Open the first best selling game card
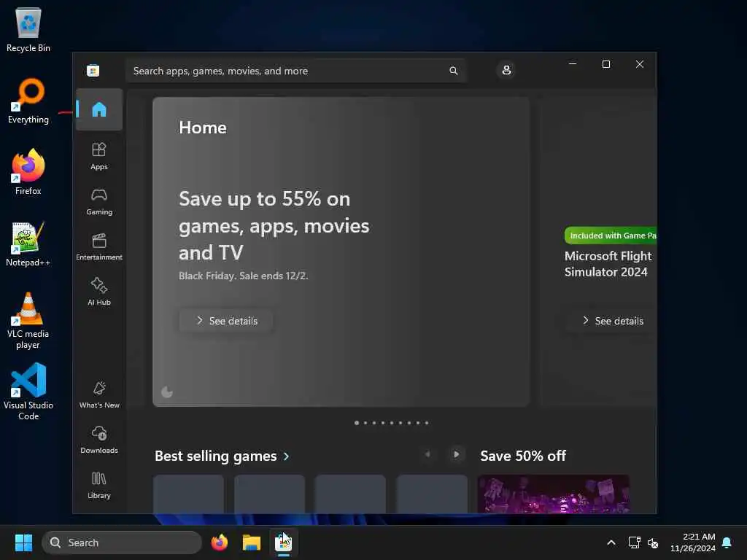The height and width of the screenshot is (560, 747). [189, 494]
